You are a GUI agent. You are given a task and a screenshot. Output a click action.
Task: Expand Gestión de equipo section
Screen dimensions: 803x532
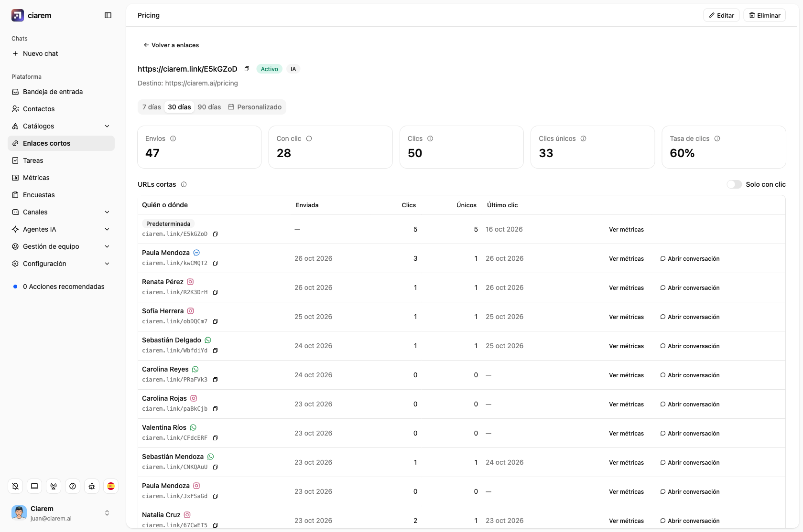pos(61,246)
